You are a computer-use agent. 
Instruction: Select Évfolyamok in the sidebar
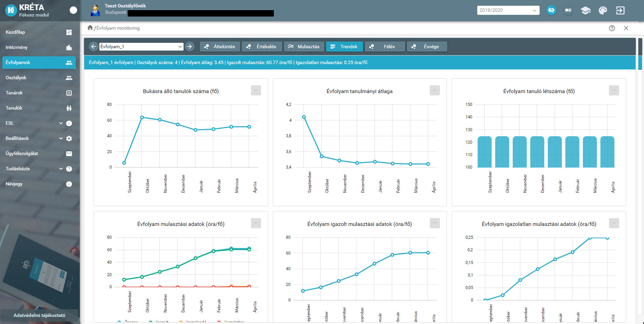coord(39,63)
